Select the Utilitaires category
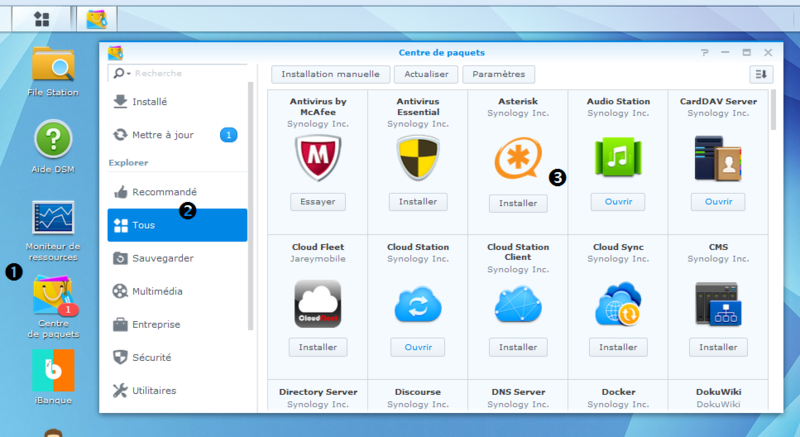 [177, 391]
